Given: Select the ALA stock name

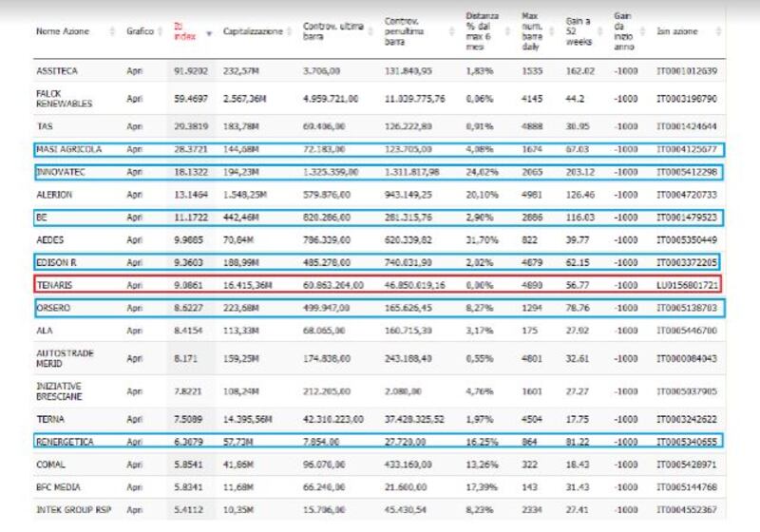Looking at the screenshot, I should coord(44,331).
